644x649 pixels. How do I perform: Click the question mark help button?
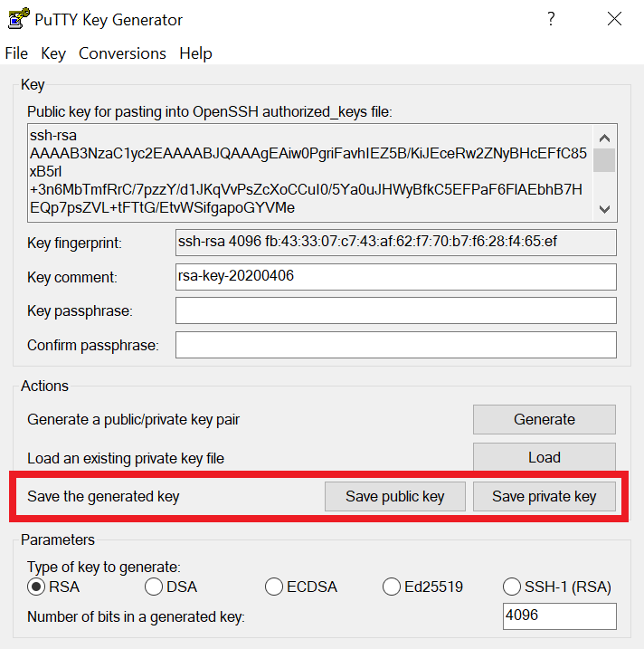pos(551,19)
